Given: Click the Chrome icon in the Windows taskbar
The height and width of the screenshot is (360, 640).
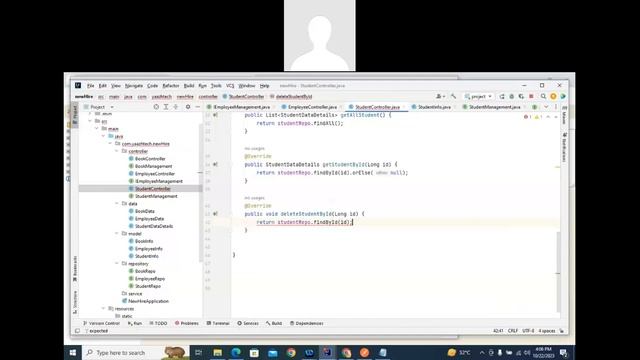Looking at the screenshot, I should 291,353.
